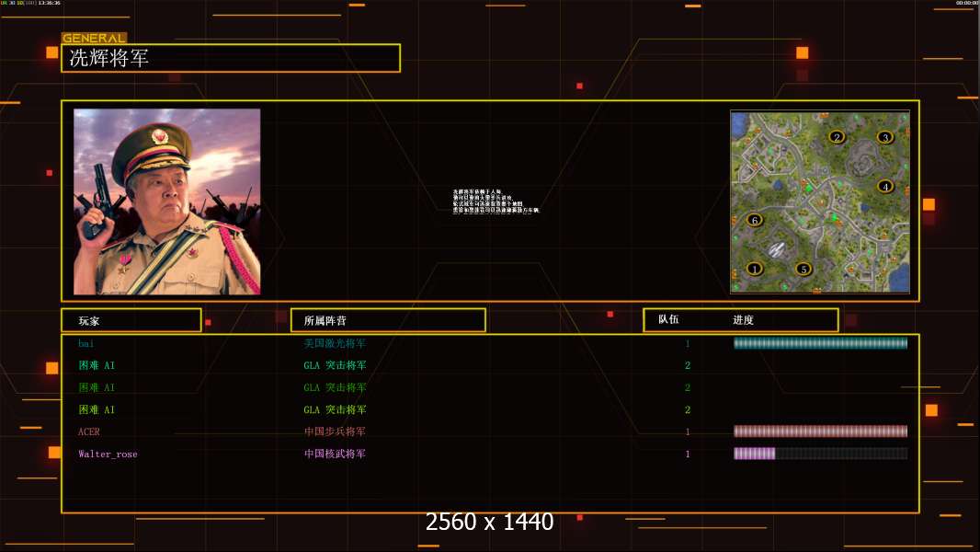Click the 队伍 column header
Viewport: 980px width, 552px height.
[668, 319]
